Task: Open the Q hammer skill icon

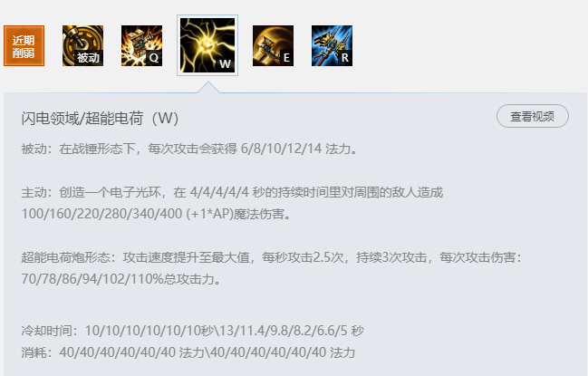Action: (x=141, y=45)
